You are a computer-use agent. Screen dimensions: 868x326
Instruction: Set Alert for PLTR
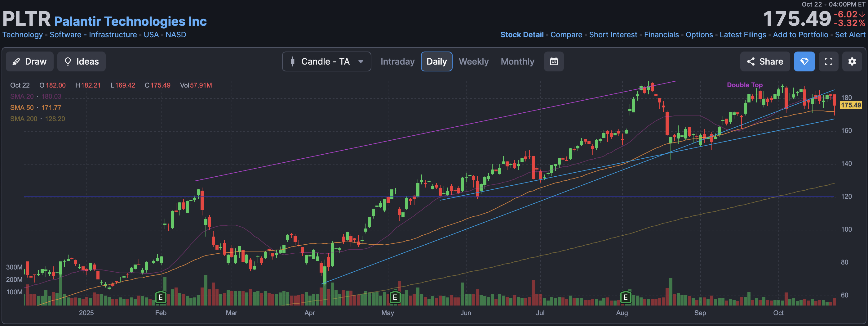(850, 35)
